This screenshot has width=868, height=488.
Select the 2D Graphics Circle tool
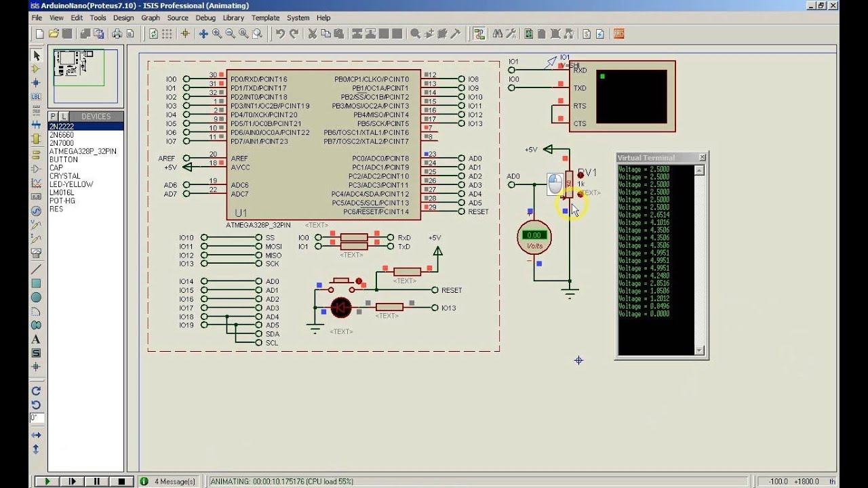(36, 298)
